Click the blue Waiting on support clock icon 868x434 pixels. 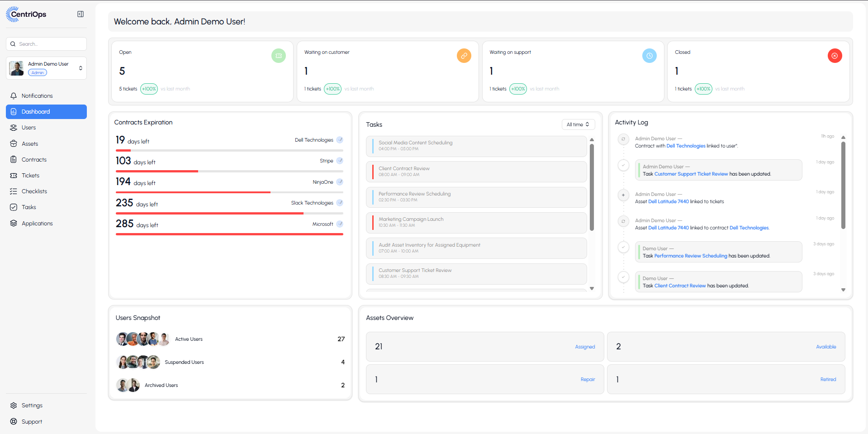(650, 56)
